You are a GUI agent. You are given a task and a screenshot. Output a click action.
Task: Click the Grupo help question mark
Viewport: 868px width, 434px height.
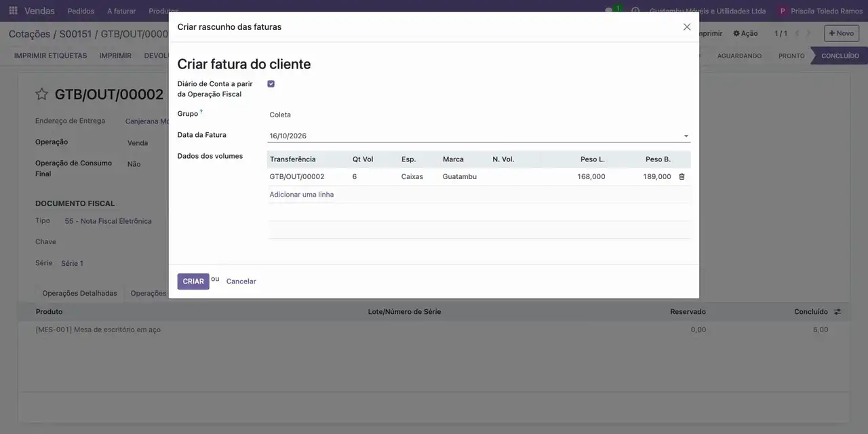click(x=201, y=111)
